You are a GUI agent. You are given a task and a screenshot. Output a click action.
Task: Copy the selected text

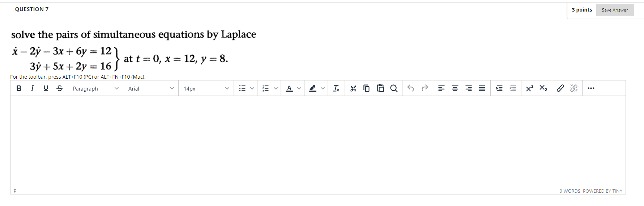tap(367, 88)
